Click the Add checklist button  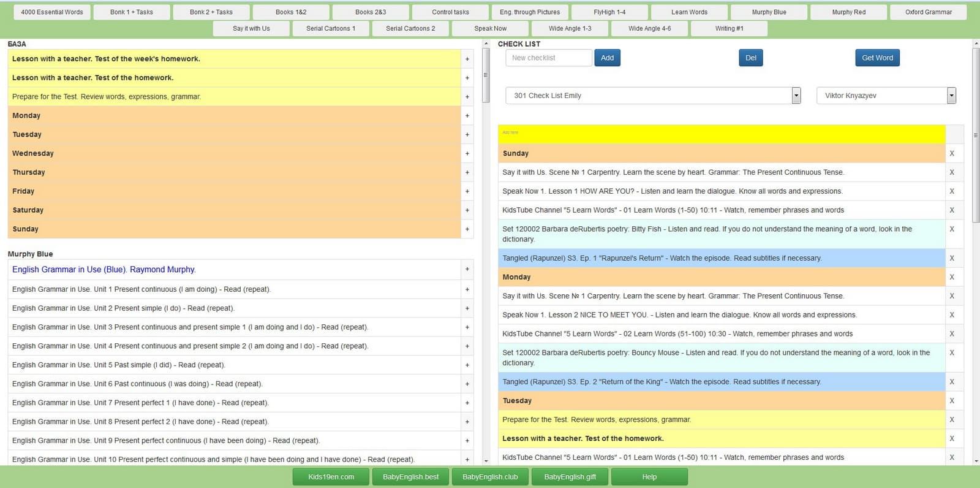[x=607, y=58]
